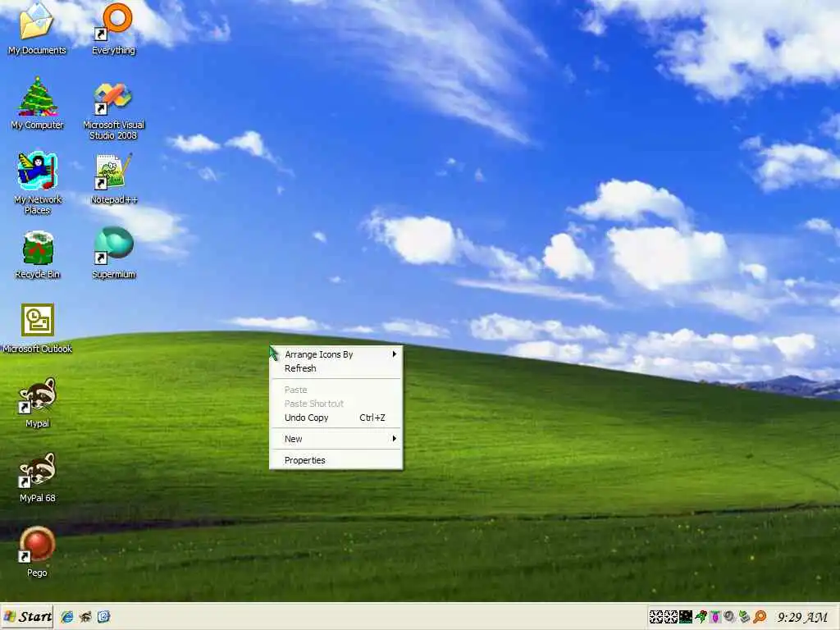Image resolution: width=840 pixels, height=630 pixels.
Task: Select the Mypal raccoon shortcut
Action: pos(37,402)
